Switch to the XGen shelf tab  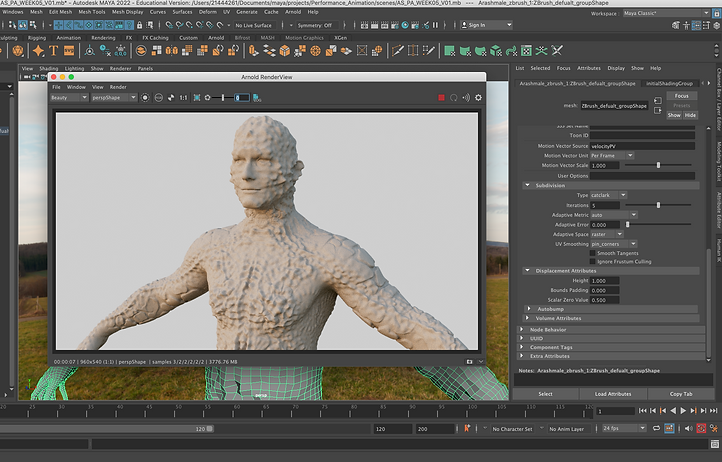pyautogui.click(x=340, y=38)
